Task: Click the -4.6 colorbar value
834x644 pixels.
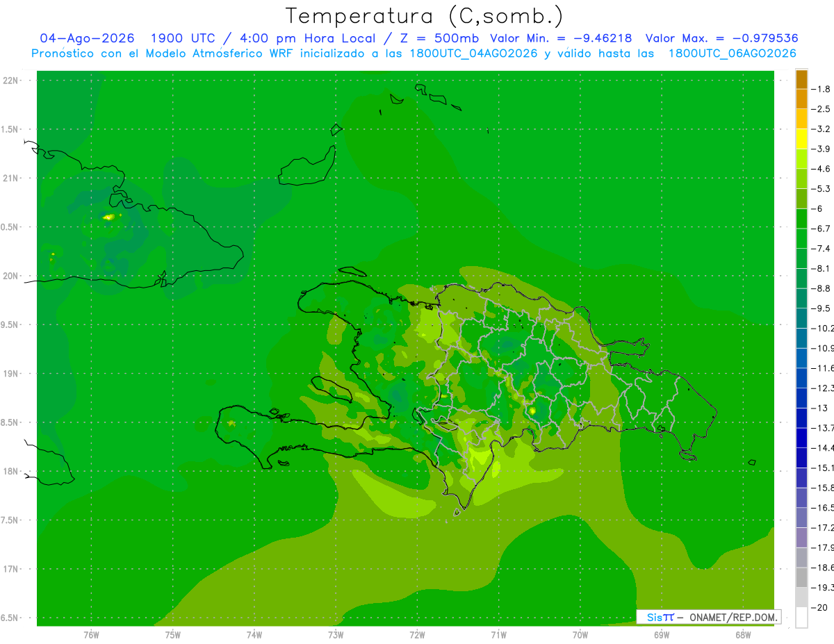Action: coord(820,169)
